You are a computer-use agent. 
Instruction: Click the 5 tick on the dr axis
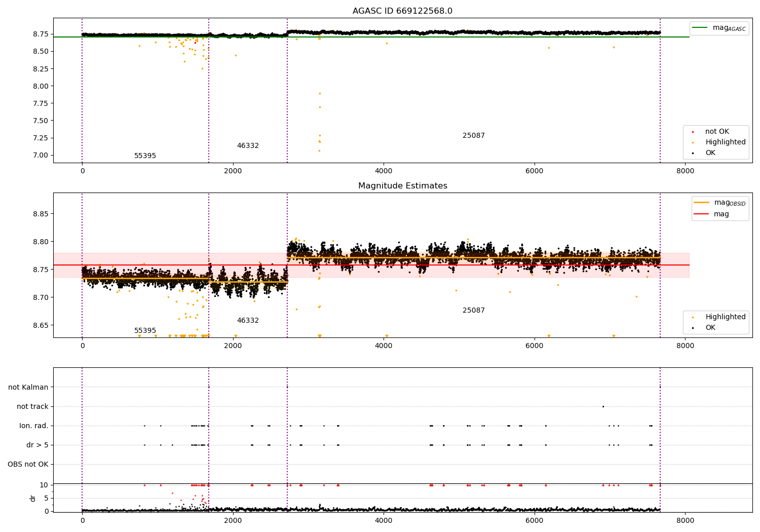pos(47,499)
